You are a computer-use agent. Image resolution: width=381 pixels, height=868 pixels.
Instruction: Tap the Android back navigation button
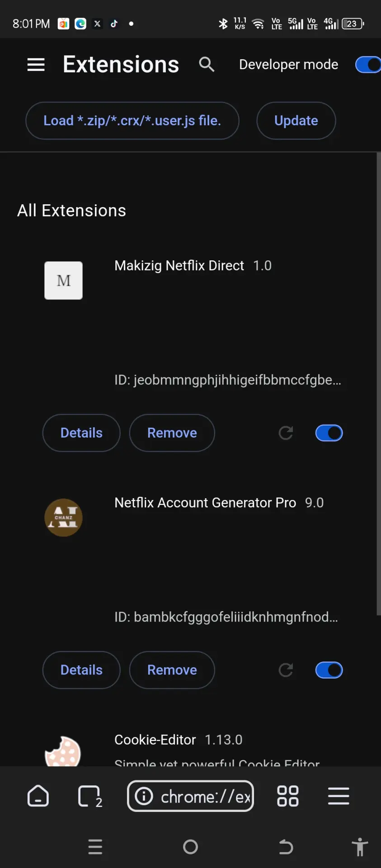[x=286, y=847]
